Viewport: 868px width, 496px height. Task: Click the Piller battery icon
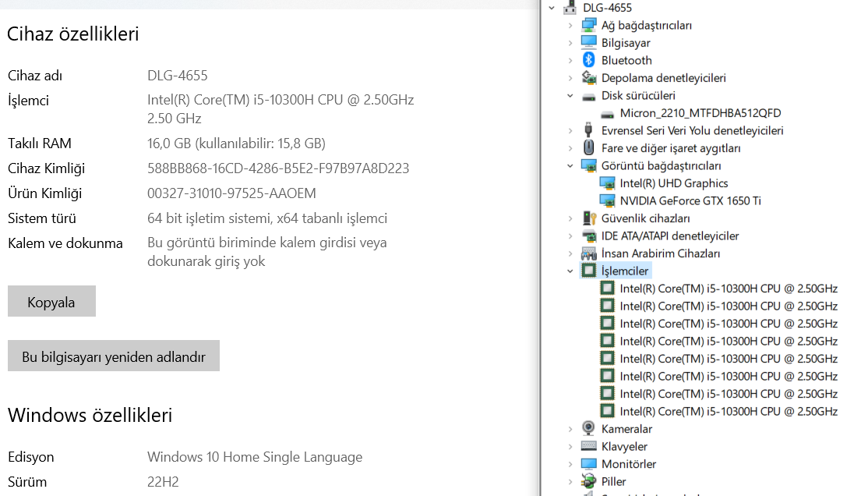[589, 482]
